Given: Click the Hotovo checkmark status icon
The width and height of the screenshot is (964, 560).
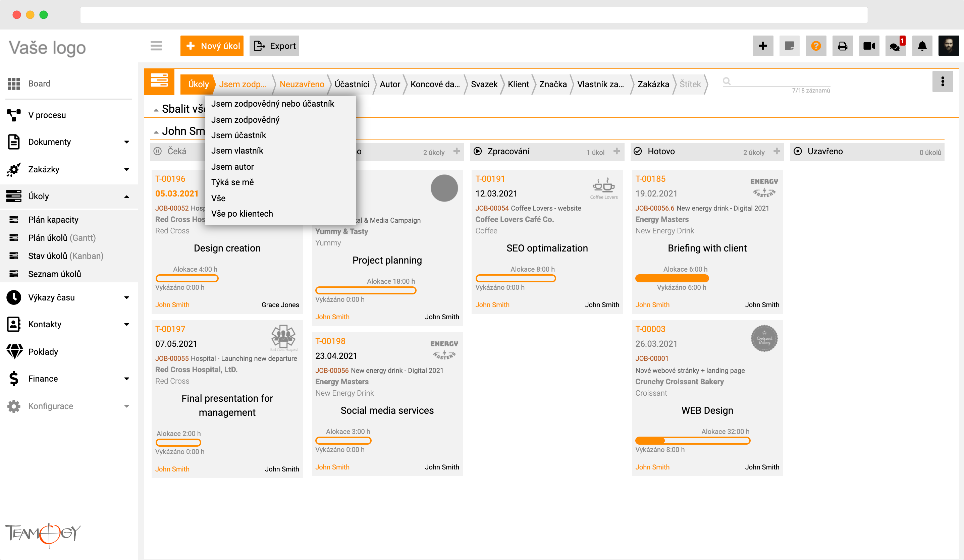Looking at the screenshot, I should 638,152.
